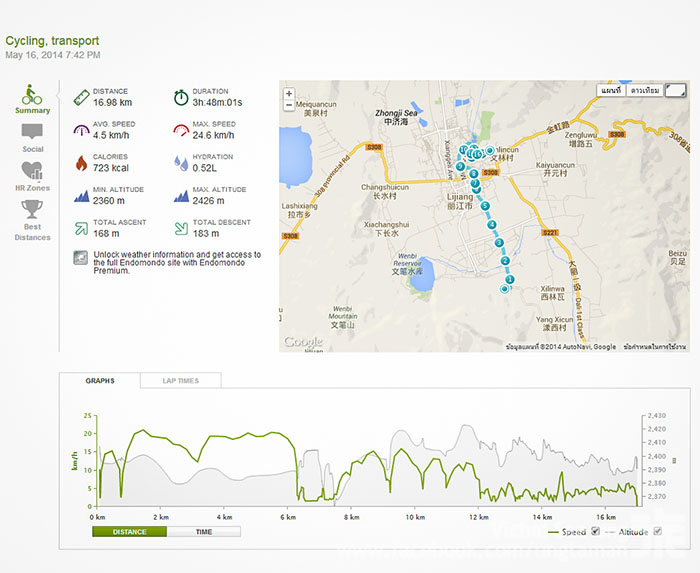
Task: Open the map terms of use link
Action: pyautogui.click(x=654, y=347)
